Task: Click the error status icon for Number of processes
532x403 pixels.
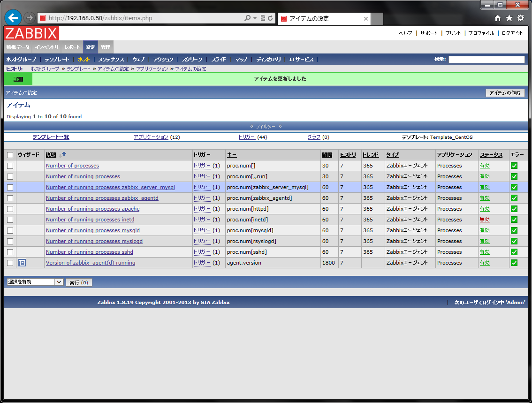Action: (x=514, y=166)
